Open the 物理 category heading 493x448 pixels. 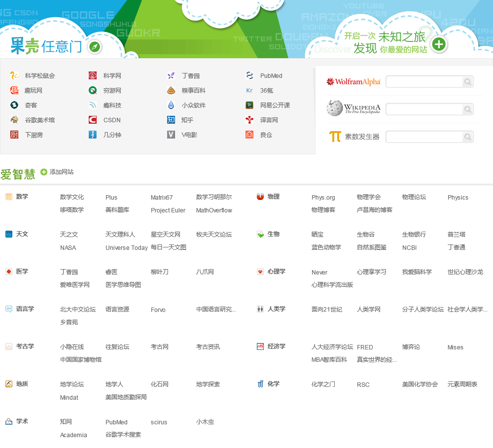coord(273,197)
